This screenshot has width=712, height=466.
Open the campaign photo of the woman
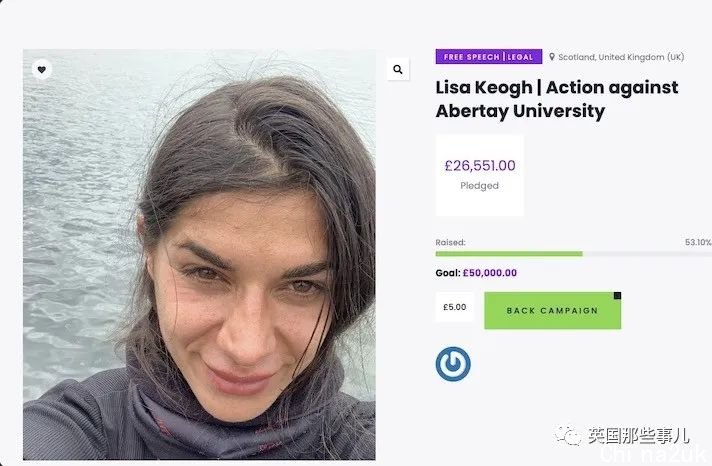[x=199, y=254]
